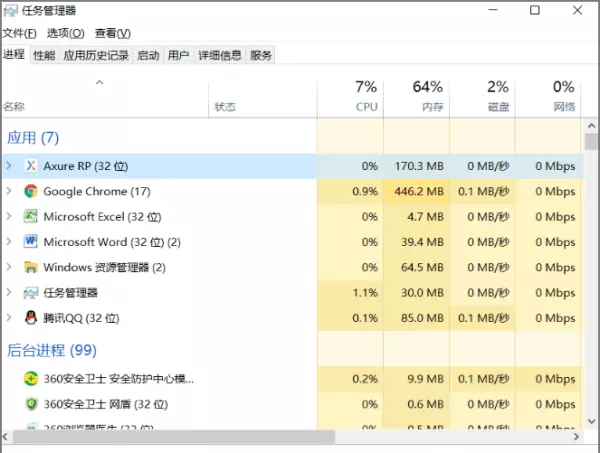Click the horizontal scrollbar left arrow
This screenshot has height=453, width=600.
pos(5,437)
